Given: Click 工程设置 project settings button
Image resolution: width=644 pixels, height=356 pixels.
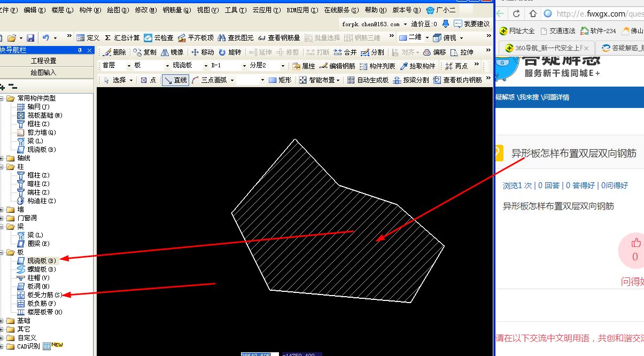Looking at the screenshot, I should [44, 61].
